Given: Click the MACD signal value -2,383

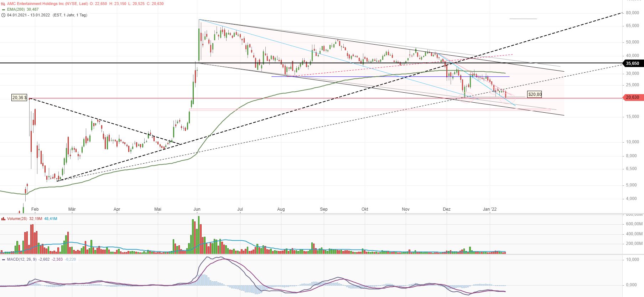Looking at the screenshot, I should point(57,259).
